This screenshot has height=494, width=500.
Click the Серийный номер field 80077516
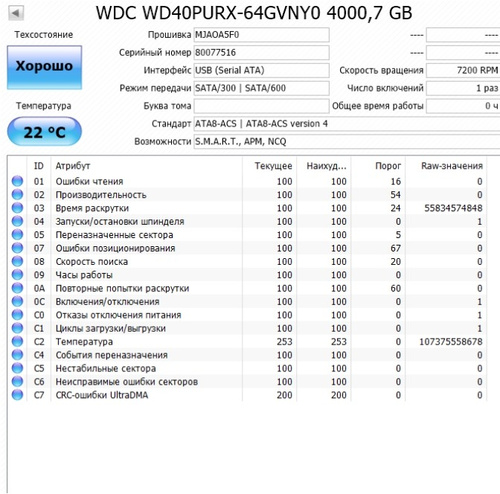(x=261, y=52)
